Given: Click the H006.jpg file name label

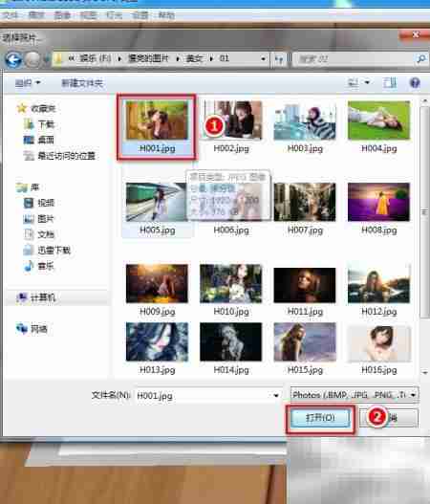Looking at the screenshot, I should pyautogui.click(x=231, y=230).
